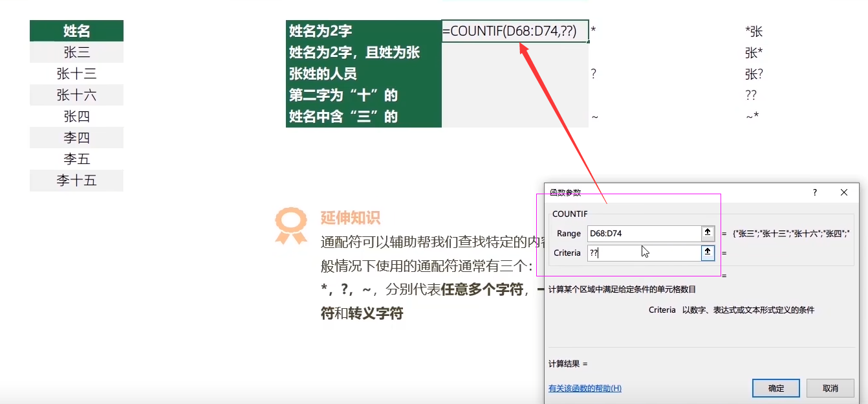Image resolution: width=868 pixels, height=404 pixels.
Task: Select the cell containing the COUNTIF formula
Action: tap(515, 31)
